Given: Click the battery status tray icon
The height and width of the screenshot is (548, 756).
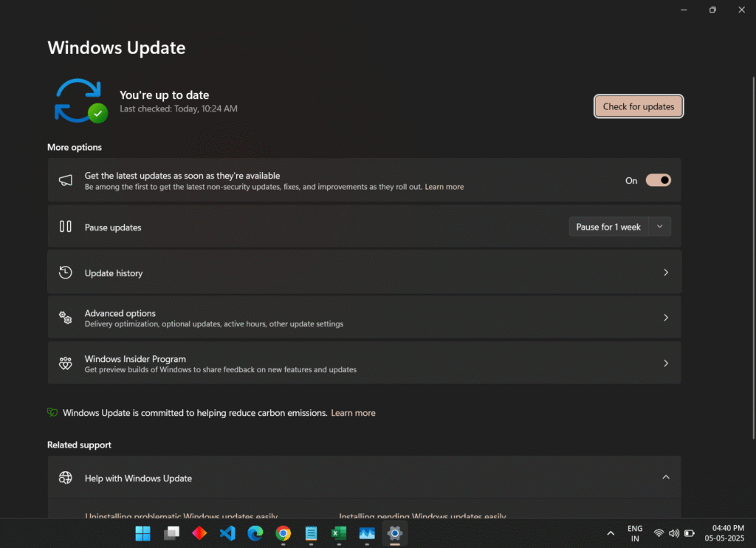Looking at the screenshot, I should pos(690,533).
